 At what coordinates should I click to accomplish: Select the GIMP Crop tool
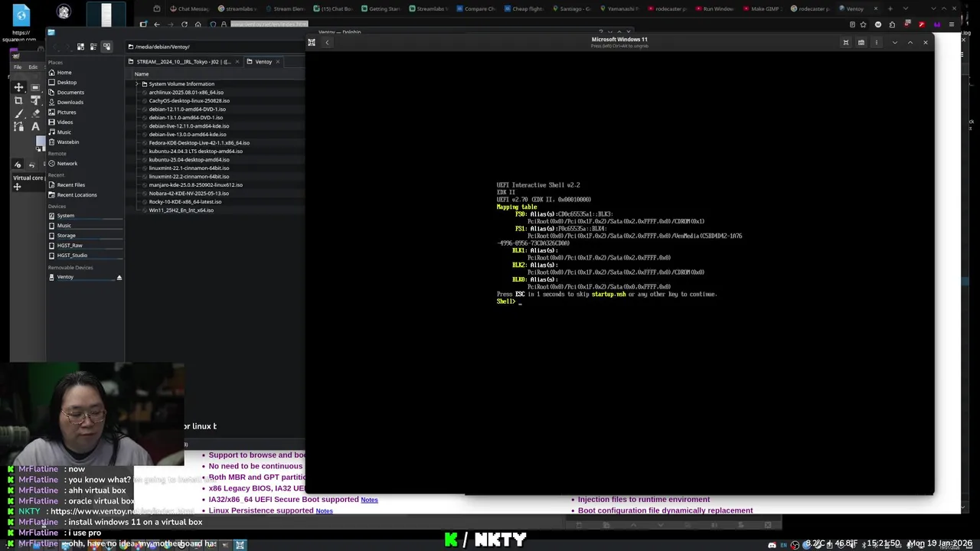pos(19,100)
